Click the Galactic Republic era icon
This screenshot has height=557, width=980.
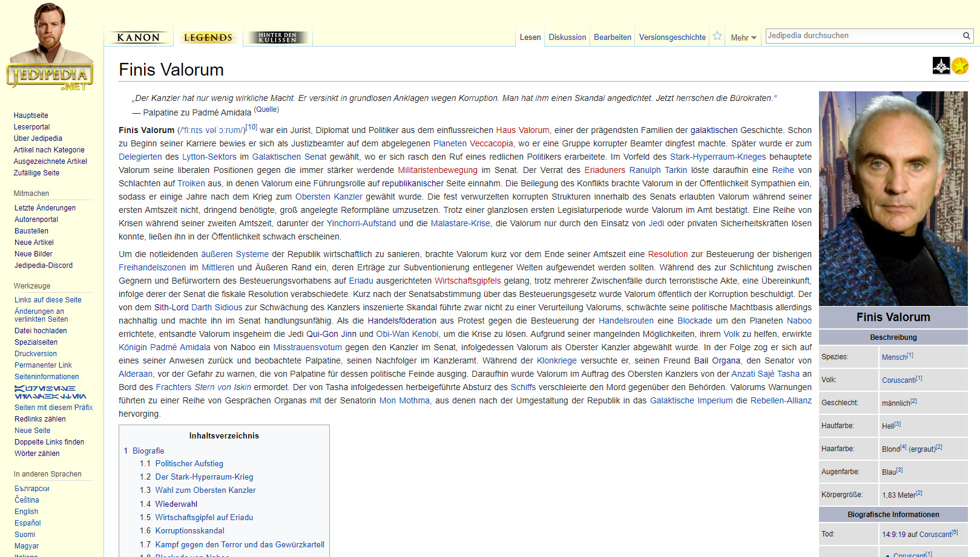941,65
